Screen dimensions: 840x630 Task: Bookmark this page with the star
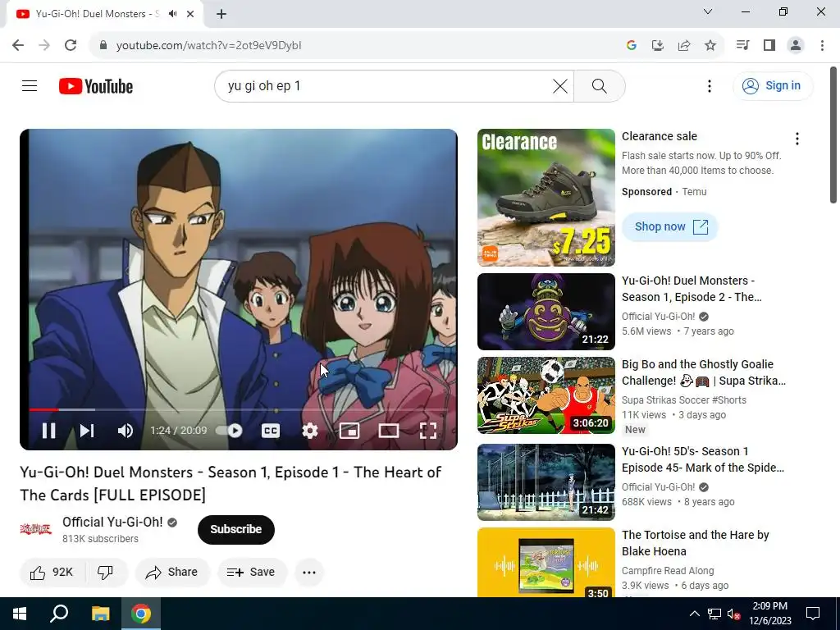point(710,45)
